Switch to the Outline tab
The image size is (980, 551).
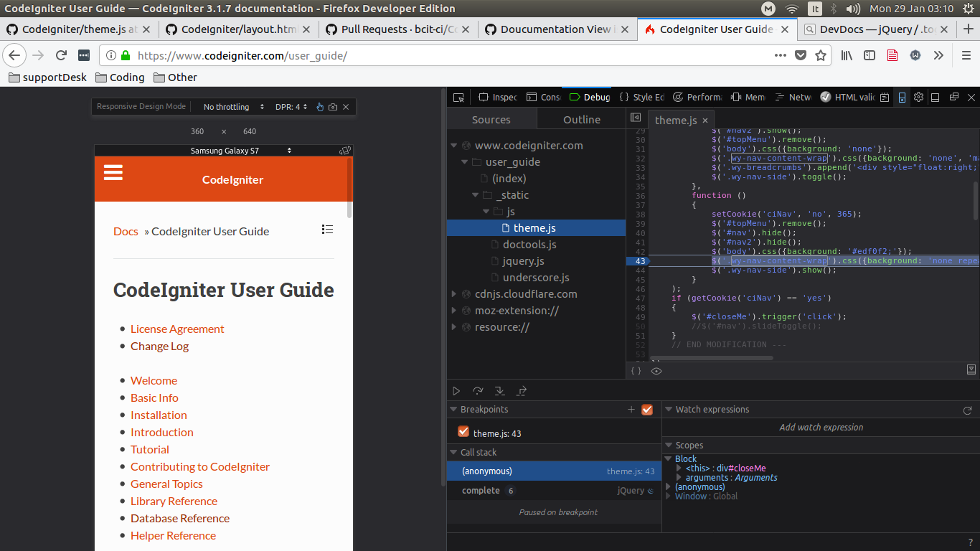[582, 120]
